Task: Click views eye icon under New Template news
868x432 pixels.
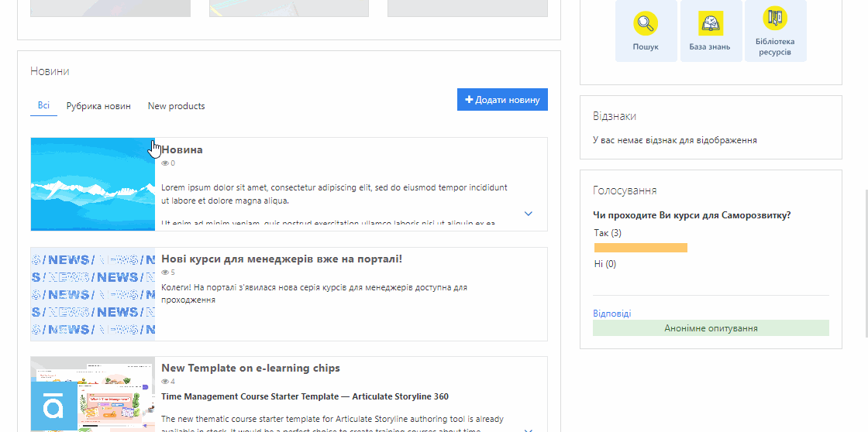Action: click(165, 382)
